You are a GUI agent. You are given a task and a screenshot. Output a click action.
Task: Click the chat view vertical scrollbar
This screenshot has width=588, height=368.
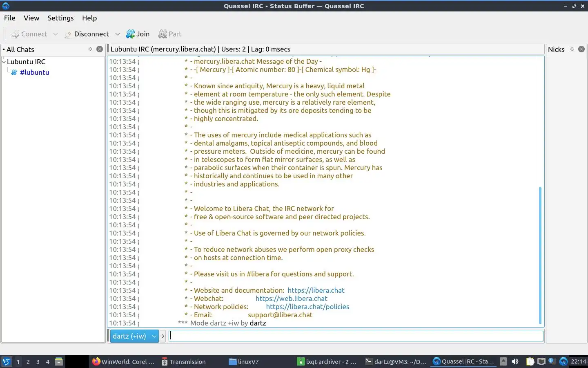coord(540,256)
